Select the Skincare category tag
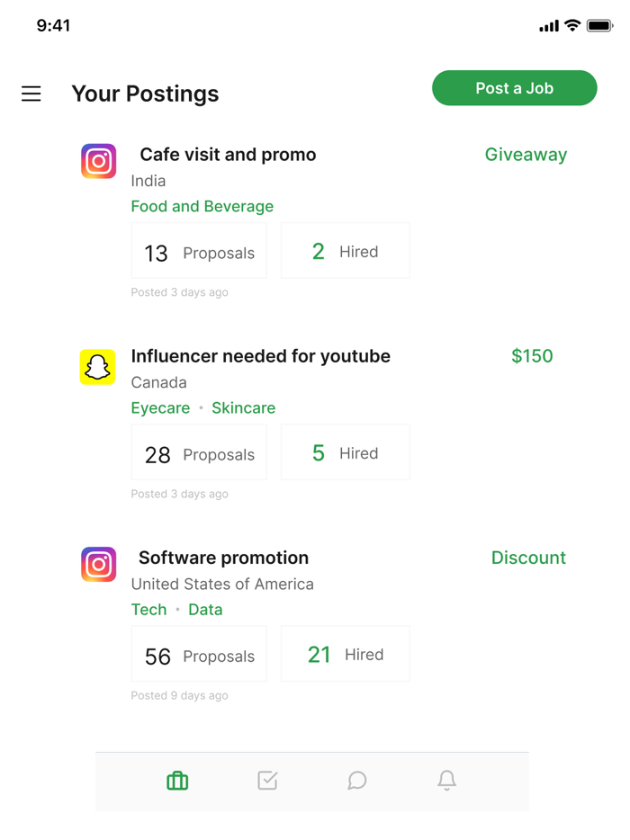 (x=243, y=407)
